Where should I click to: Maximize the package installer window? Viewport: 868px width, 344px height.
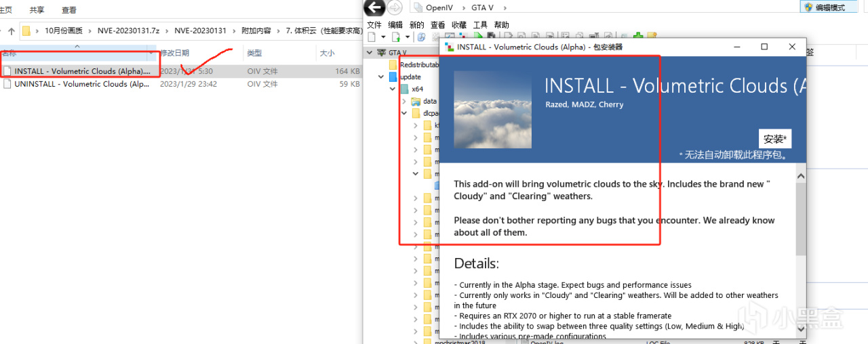pos(764,47)
